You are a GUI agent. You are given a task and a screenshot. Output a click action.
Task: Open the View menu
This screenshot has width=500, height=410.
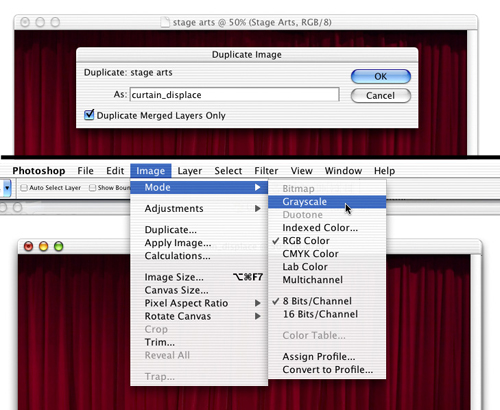pyautogui.click(x=301, y=171)
